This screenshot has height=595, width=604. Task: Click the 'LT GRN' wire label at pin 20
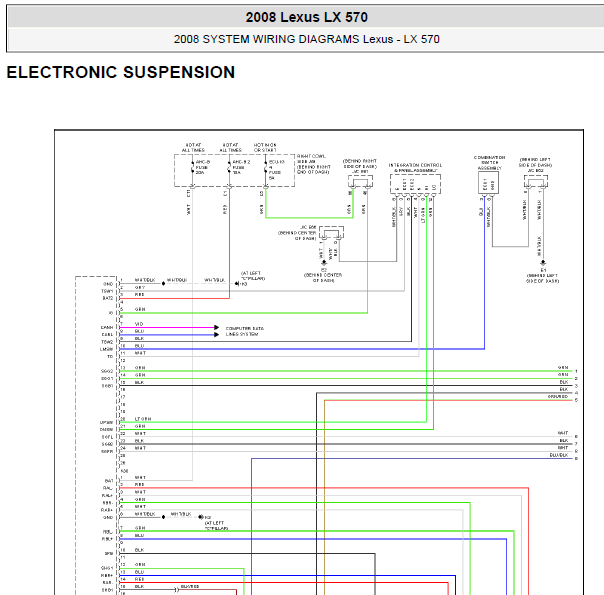(x=143, y=419)
